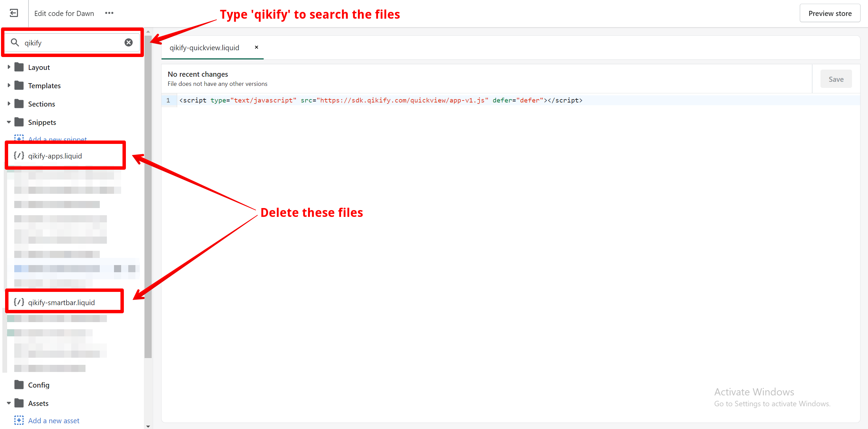Select the Layout folder label
The width and height of the screenshot is (868, 429).
pyautogui.click(x=39, y=67)
